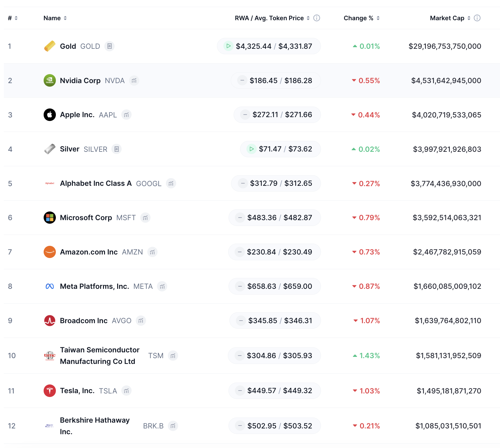The height and width of the screenshot is (448, 500).
Task: Click the Nvidia Corp logo
Action: (x=50, y=81)
